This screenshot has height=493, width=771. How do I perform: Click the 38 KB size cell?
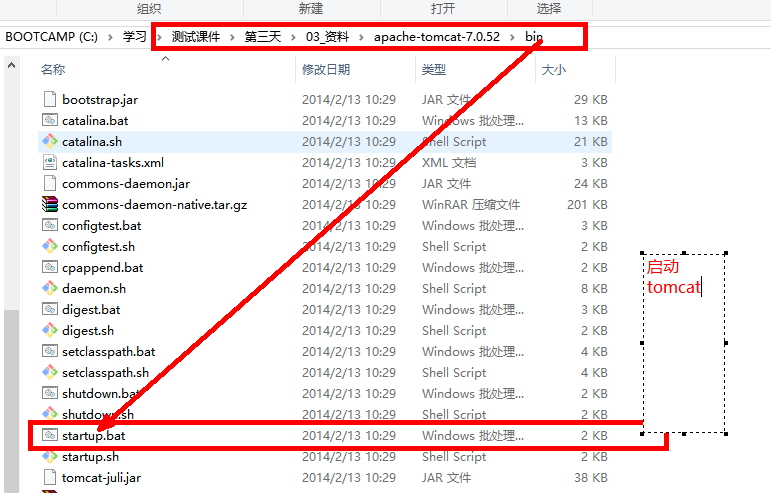tap(591, 478)
